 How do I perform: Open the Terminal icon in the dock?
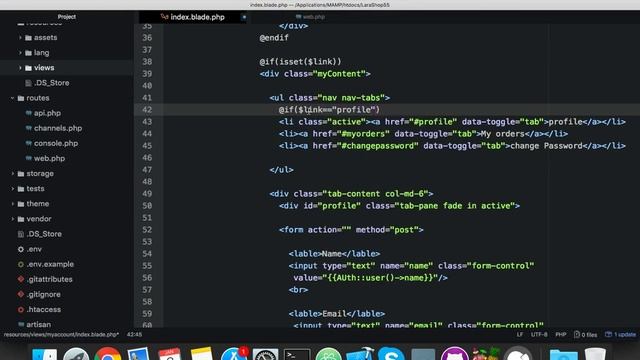click(x=297, y=355)
